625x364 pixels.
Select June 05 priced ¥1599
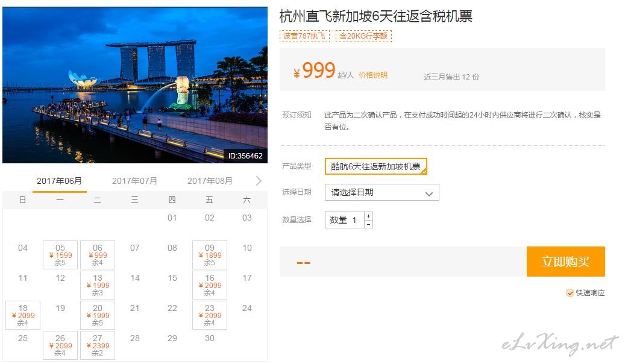click(x=60, y=255)
